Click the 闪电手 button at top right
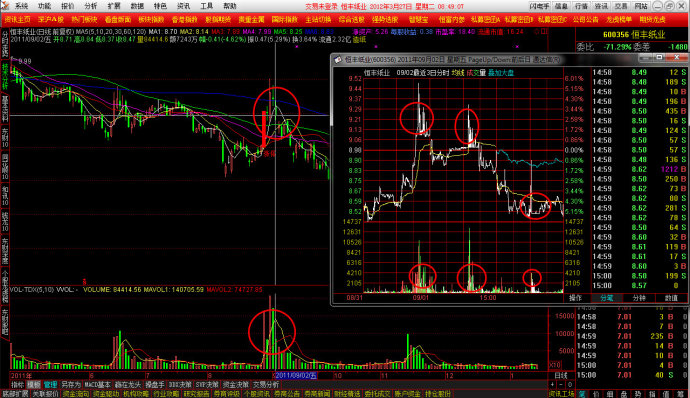 coord(539,6)
